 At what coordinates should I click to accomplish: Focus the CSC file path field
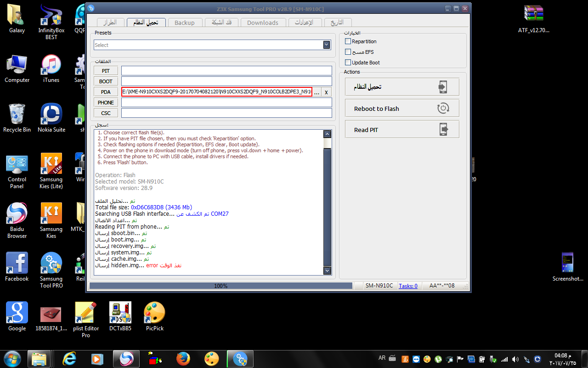(226, 113)
